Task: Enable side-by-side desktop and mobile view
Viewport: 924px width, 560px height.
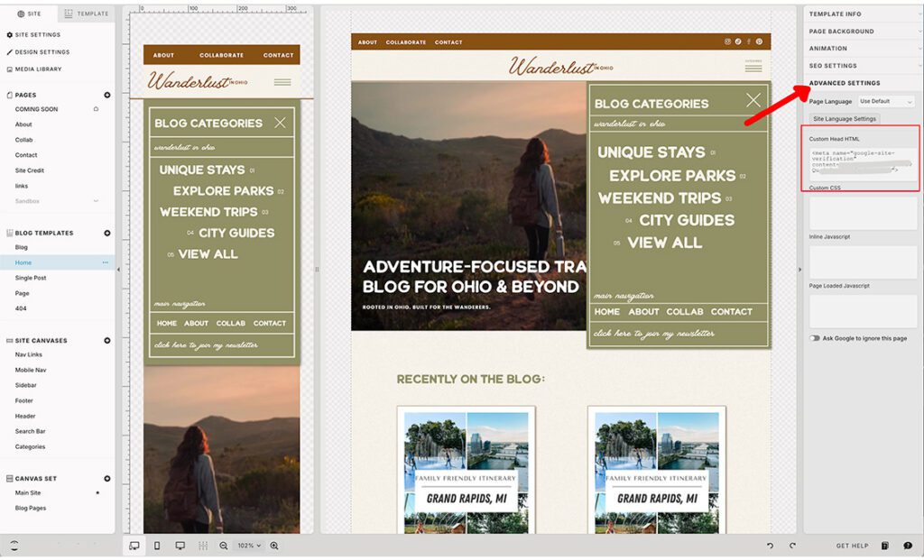Action: coord(134,546)
